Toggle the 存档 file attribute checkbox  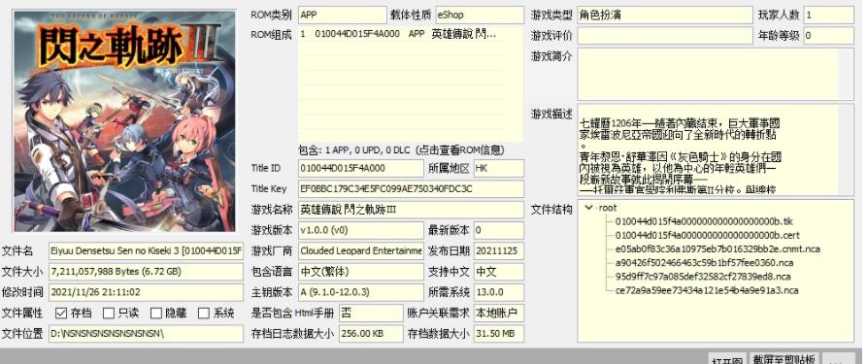pos(61,314)
